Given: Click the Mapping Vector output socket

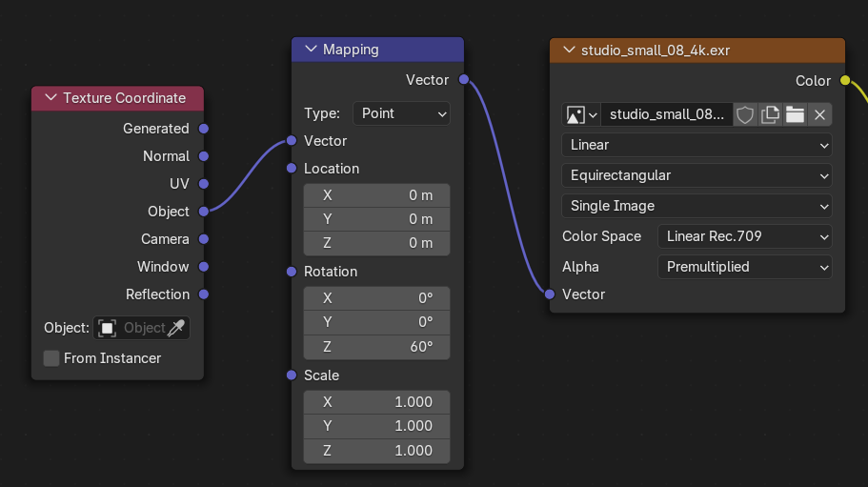Looking at the screenshot, I should [x=464, y=80].
